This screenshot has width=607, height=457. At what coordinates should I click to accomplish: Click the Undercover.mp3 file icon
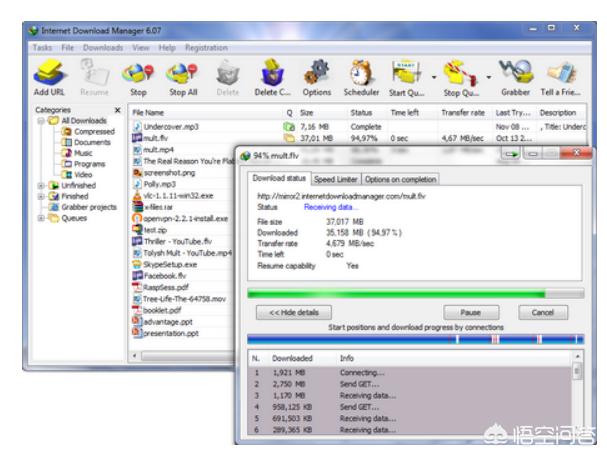(x=137, y=126)
